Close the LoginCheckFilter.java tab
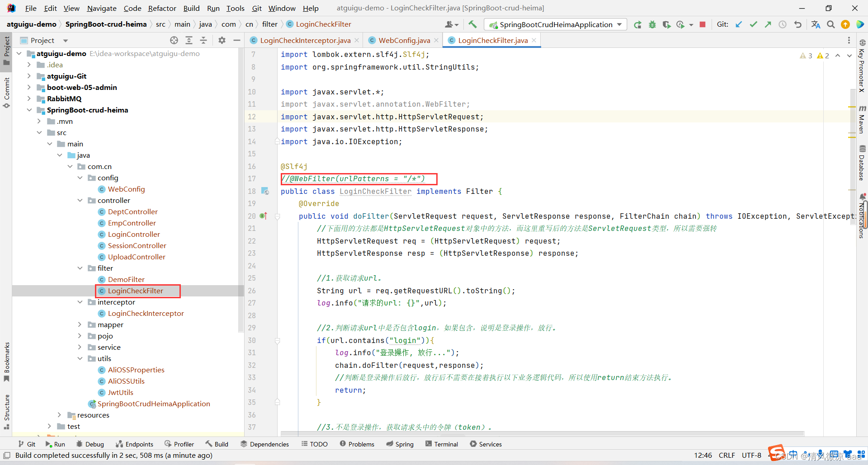The height and width of the screenshot is (465, 868). 534,40
